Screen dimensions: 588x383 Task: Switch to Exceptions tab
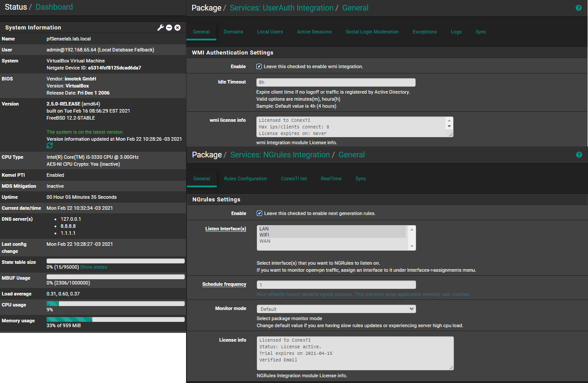(x=424, y=32)
